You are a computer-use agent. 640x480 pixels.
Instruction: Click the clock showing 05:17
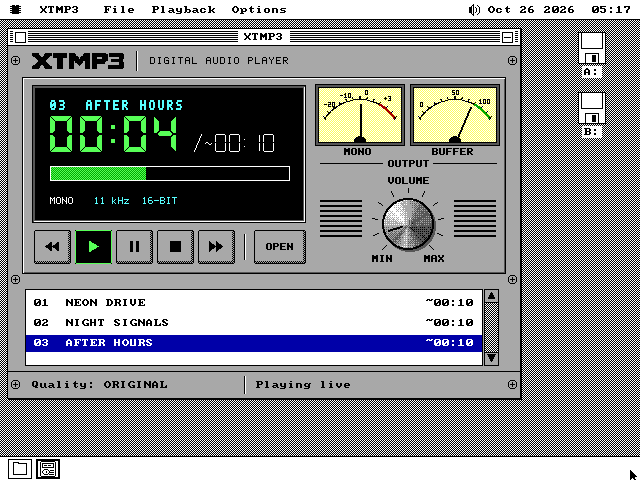pyautogui.click(x=611, y=9)
